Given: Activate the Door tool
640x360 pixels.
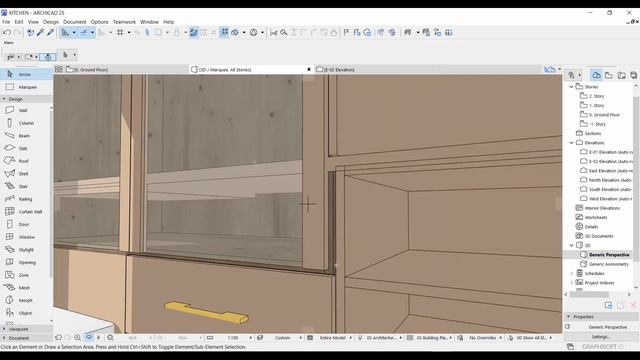Looking at the screenshot, I should 24,224.
